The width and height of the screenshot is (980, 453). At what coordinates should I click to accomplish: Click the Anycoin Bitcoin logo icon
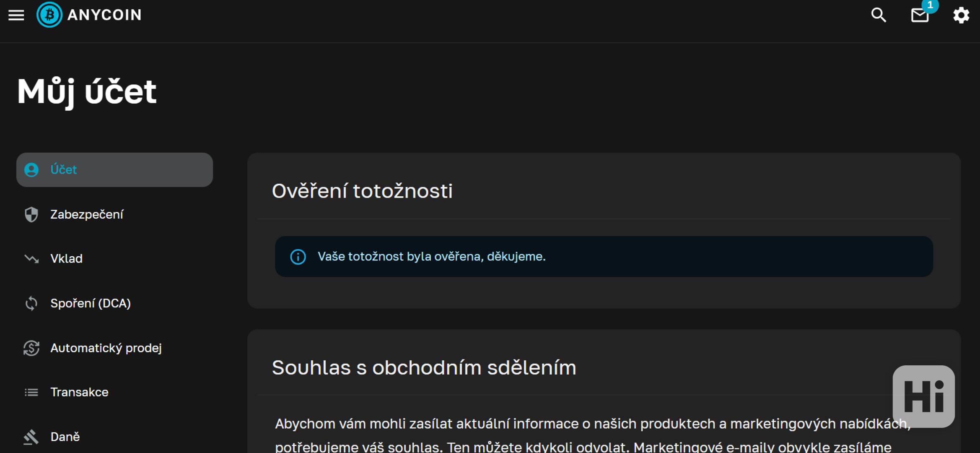tap(49, 15)
